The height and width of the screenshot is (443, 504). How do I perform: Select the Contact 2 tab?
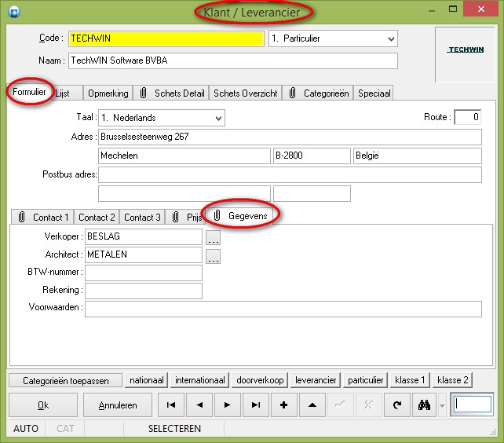pyautogui.click(x=97, y=218)
